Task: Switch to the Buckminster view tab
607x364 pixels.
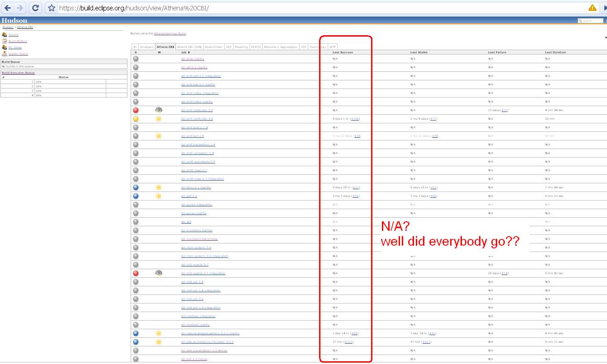Action: coord(213,47)
